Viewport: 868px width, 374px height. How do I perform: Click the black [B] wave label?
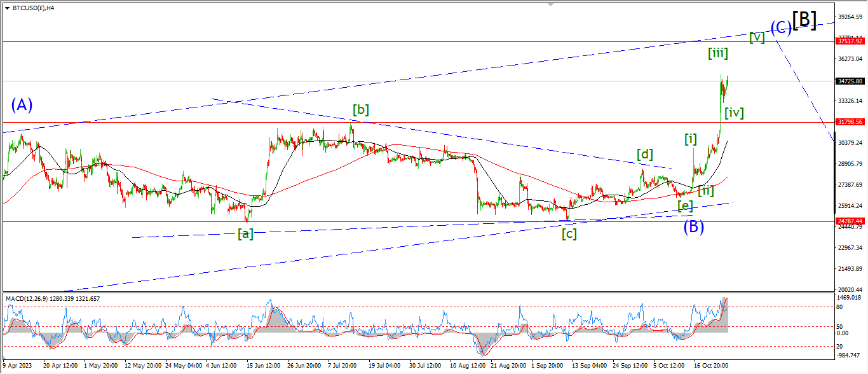pos(804,20)
